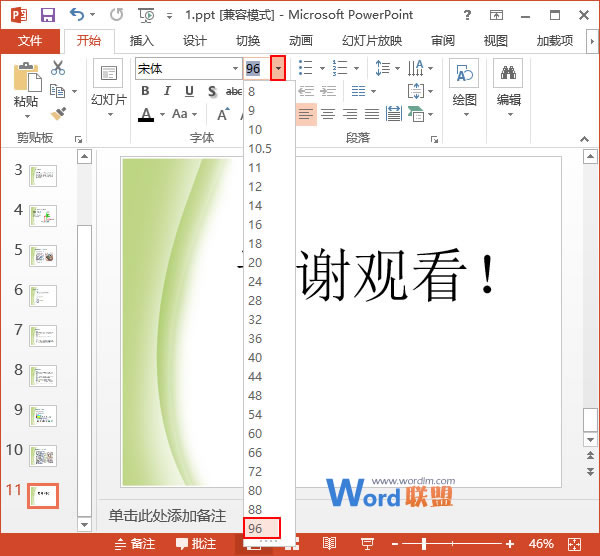Screen dimensions: 600x556
Task: Apply strikethrough with abc icon
Action: click(234, 91)
